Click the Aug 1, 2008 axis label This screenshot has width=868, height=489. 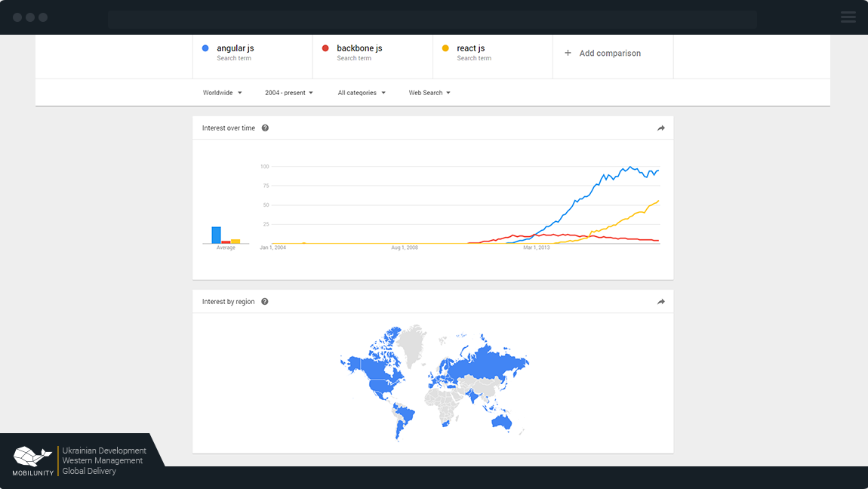405,248
